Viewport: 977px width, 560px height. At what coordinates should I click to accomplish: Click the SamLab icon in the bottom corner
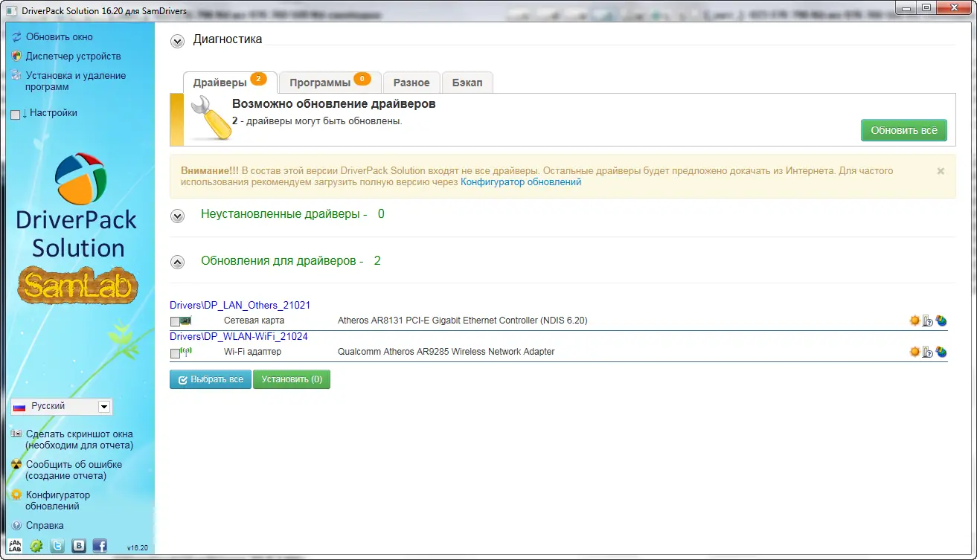click(x=15, y=546)
